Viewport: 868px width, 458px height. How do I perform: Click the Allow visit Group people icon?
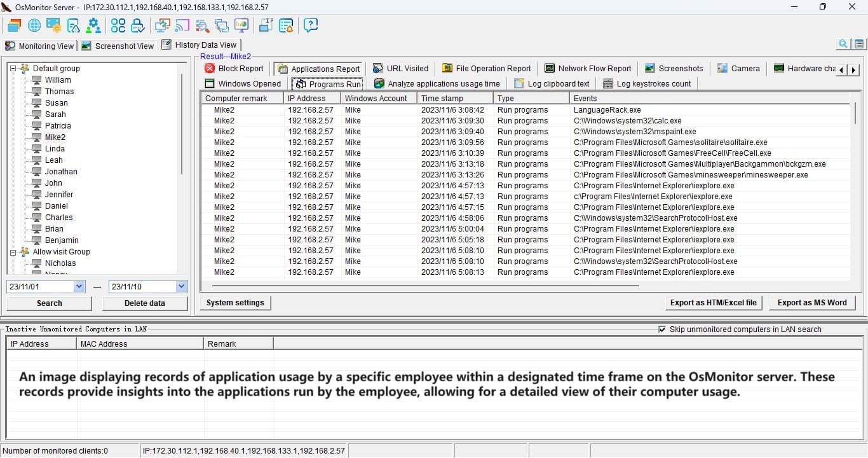tap(25, 251)
